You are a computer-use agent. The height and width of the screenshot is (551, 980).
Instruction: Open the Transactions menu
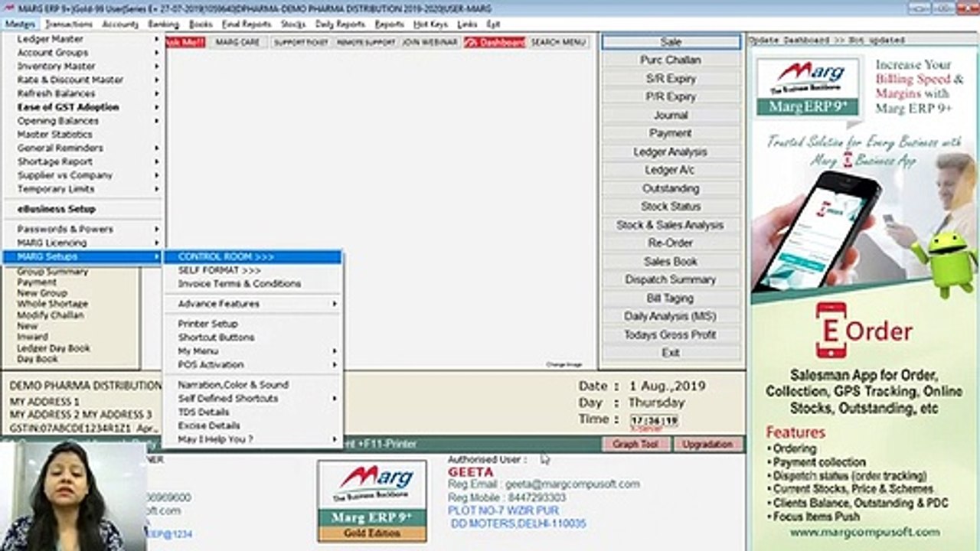pos(68,24)
